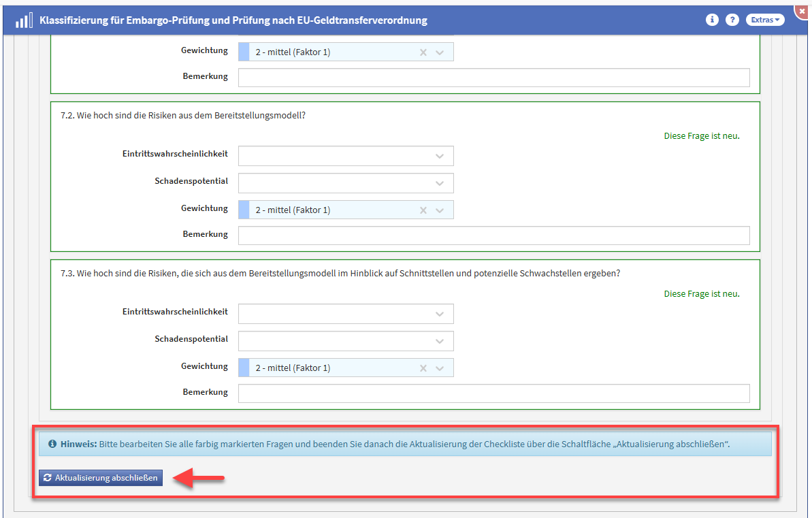Screen dimensions: 812x518
Task: Open the help question mark icon
Action: 732,20
